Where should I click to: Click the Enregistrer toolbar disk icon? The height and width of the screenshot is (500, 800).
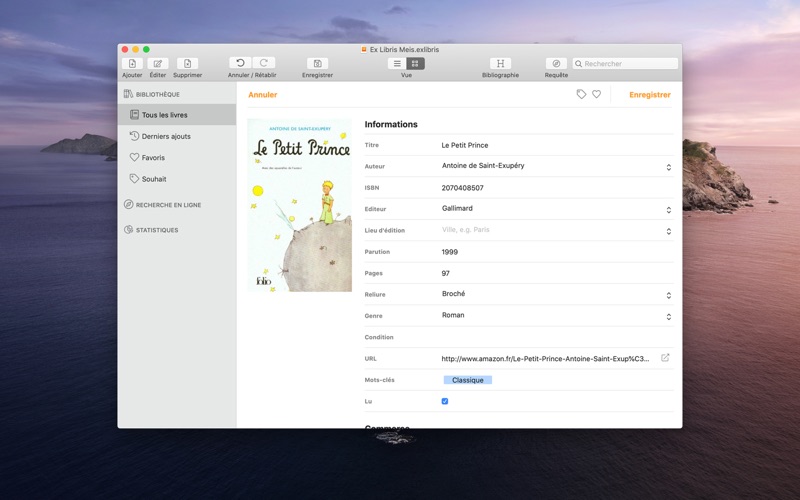[317, 63]
